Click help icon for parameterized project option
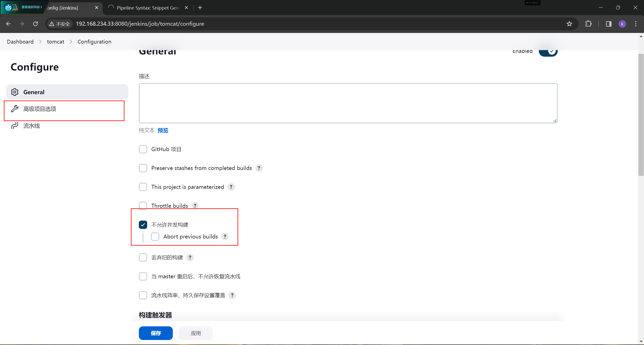 (231, 187)
